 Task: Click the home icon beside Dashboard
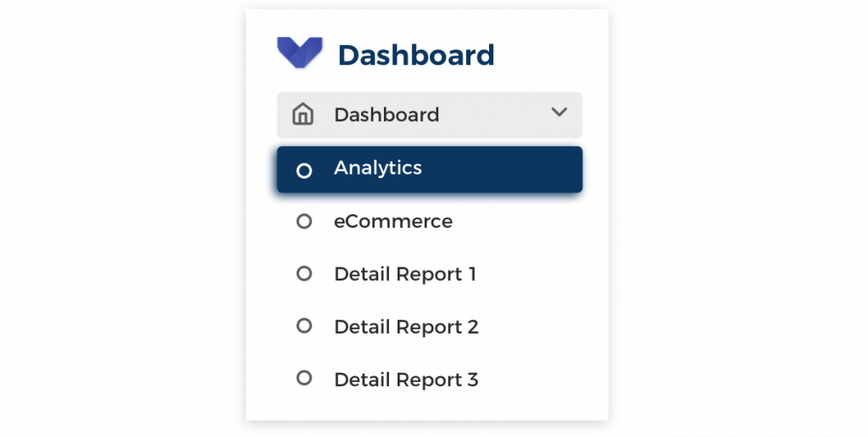303,114
